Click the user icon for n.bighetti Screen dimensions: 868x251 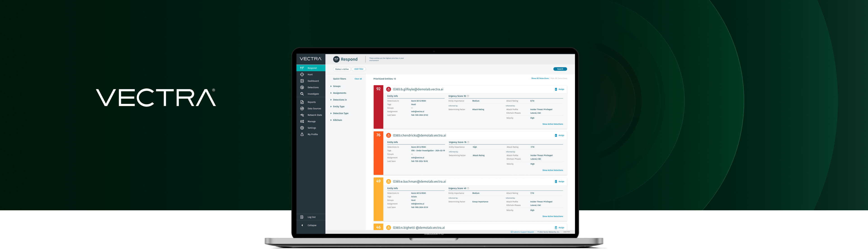(389, 228)
